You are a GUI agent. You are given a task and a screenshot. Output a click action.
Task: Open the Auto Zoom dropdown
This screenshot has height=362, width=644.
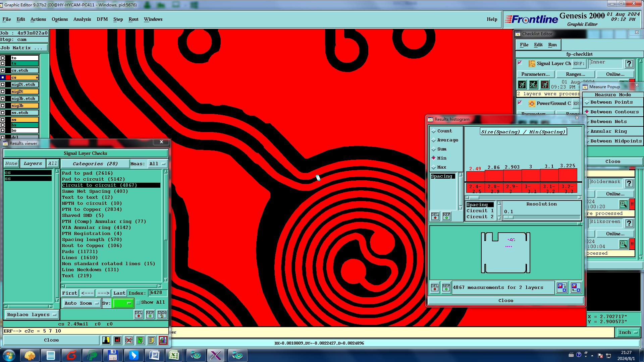pos(82,303)
